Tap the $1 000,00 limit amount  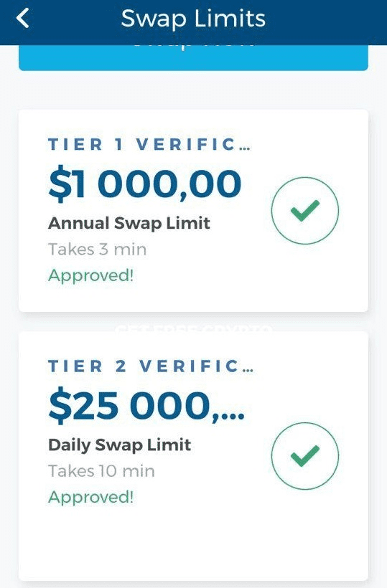(x=145, y=184)
